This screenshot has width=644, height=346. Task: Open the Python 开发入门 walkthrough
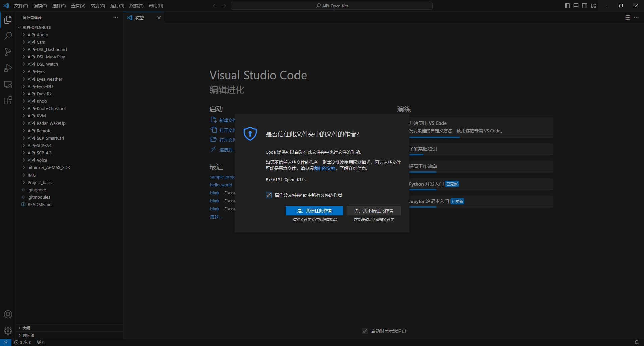click(x=480, y=184)
